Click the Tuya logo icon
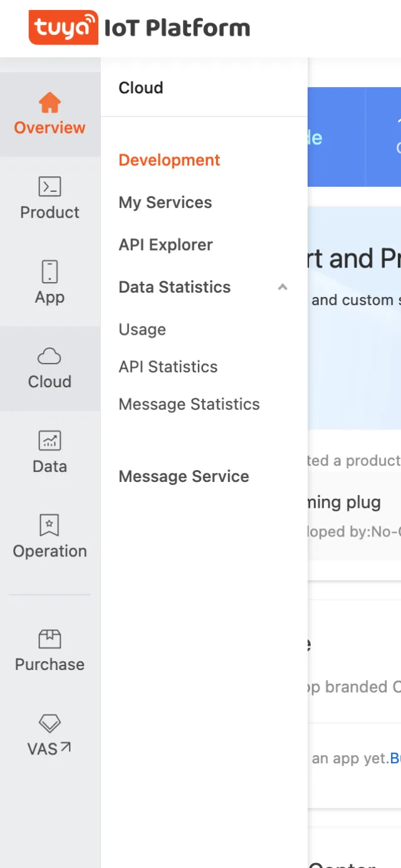This screenshot has height=868, width=401. coord(63,28)
